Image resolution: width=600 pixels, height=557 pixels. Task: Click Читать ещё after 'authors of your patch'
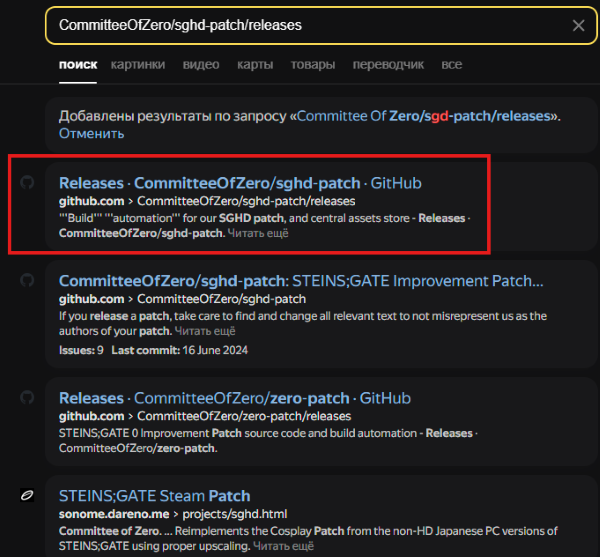[205, 331]
